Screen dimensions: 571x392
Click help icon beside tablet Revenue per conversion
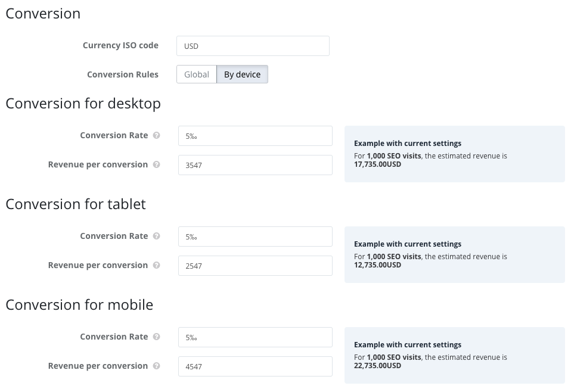pos(156,265)
